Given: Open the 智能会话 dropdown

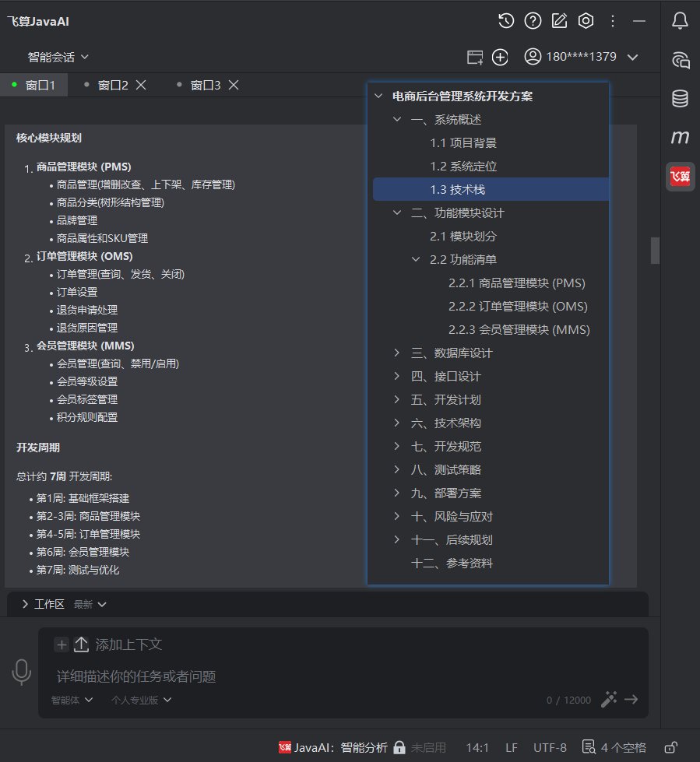Looking at the screenshot, I should (58, 57).
